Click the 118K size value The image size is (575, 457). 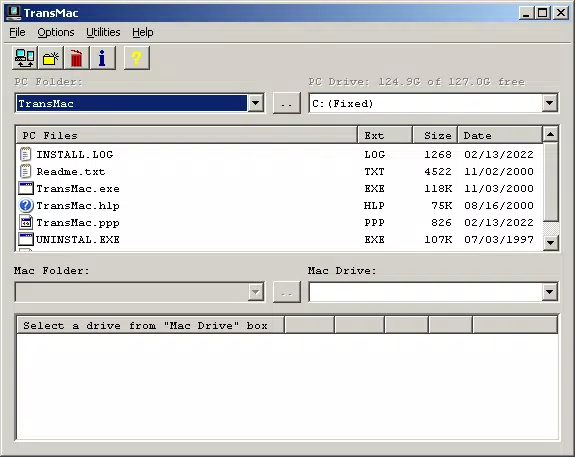coord(438,189)
